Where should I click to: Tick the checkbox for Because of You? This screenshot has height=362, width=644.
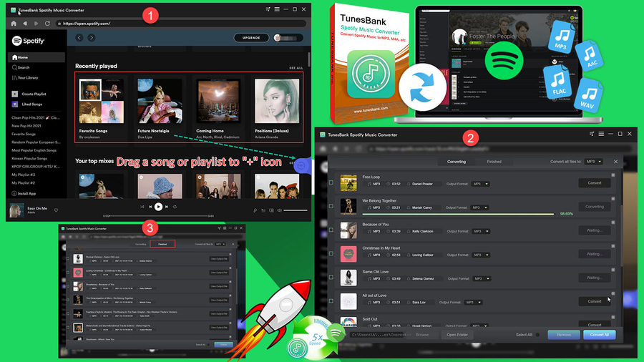point(331,230)
